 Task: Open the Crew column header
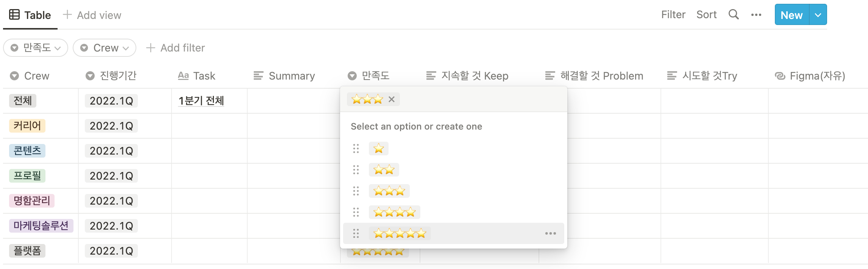point(41,76)
